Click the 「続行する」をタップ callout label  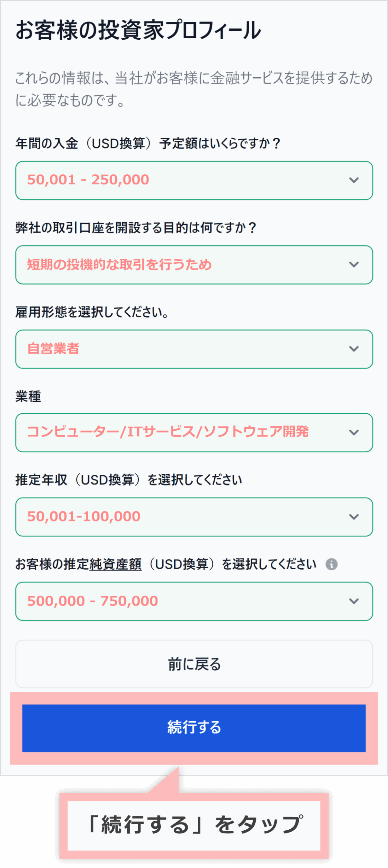[194, 825]
